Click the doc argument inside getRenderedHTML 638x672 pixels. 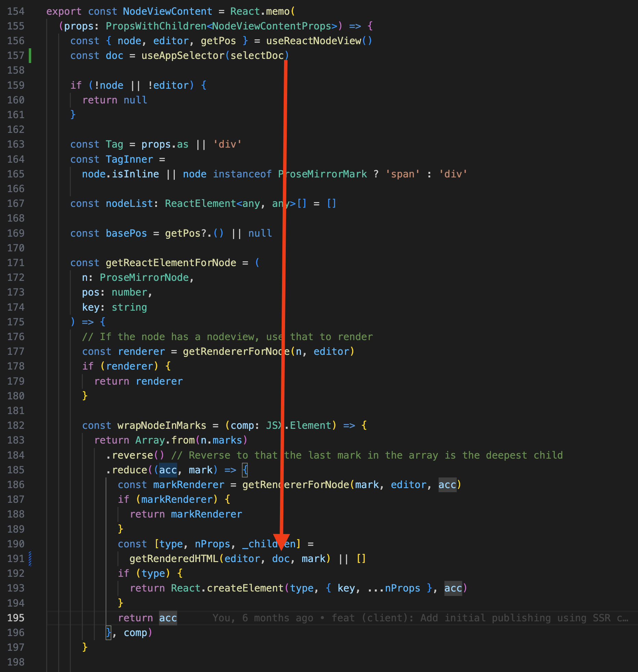click(x=281, y=559)
